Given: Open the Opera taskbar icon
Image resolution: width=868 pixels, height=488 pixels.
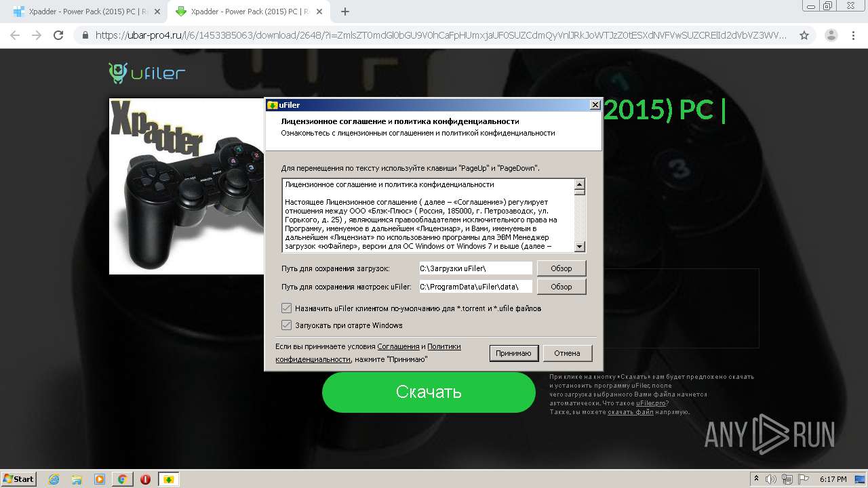Looking at the screenshot, I should (145, 479).
